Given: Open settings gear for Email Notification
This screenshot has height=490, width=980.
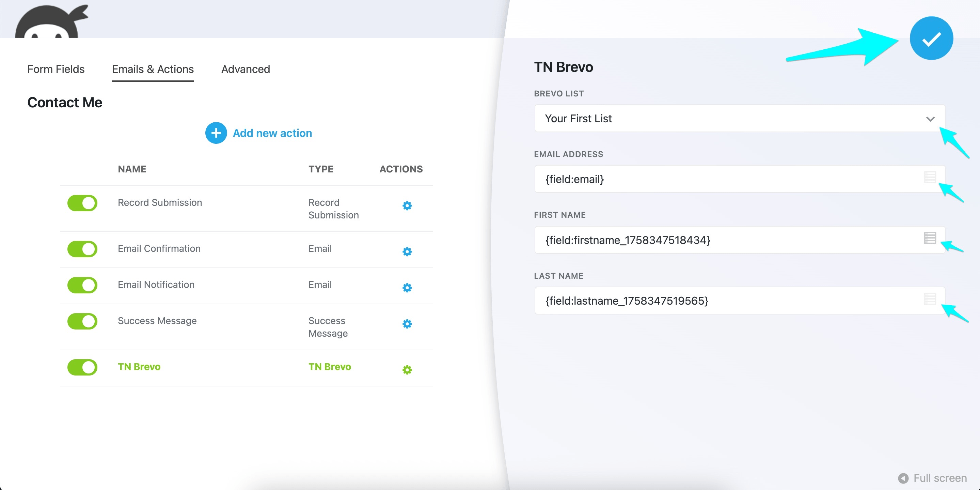Looking at the screenshot, I should click(407, 288).
